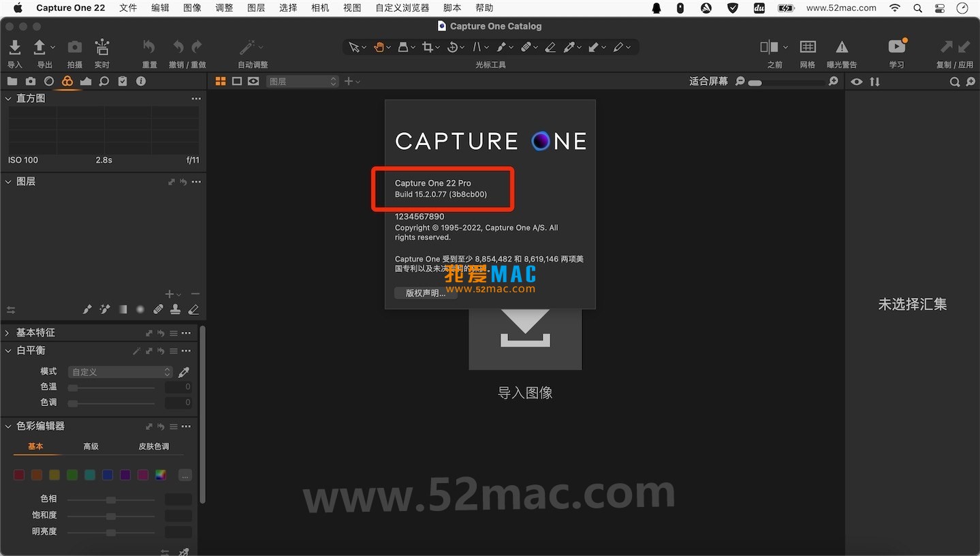Click the 学习 learn video icon
This screenshot has height=556, width=980.
tap(896, 48)
